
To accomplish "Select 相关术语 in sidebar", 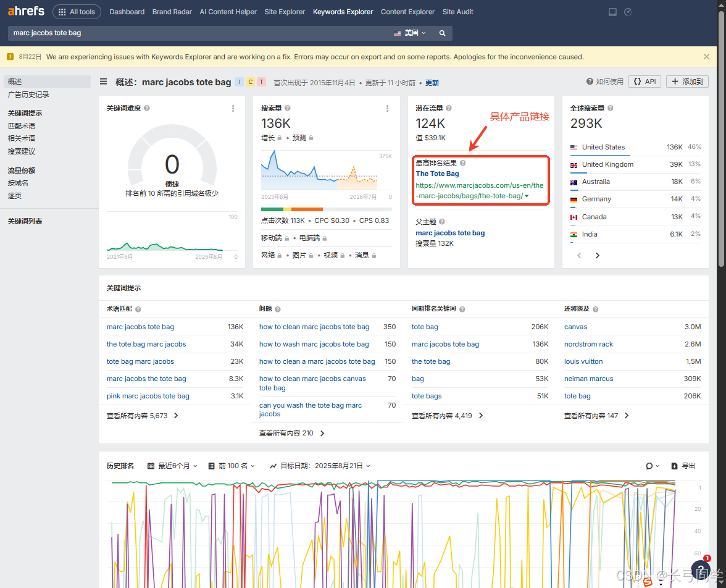I will pos(21,138).
